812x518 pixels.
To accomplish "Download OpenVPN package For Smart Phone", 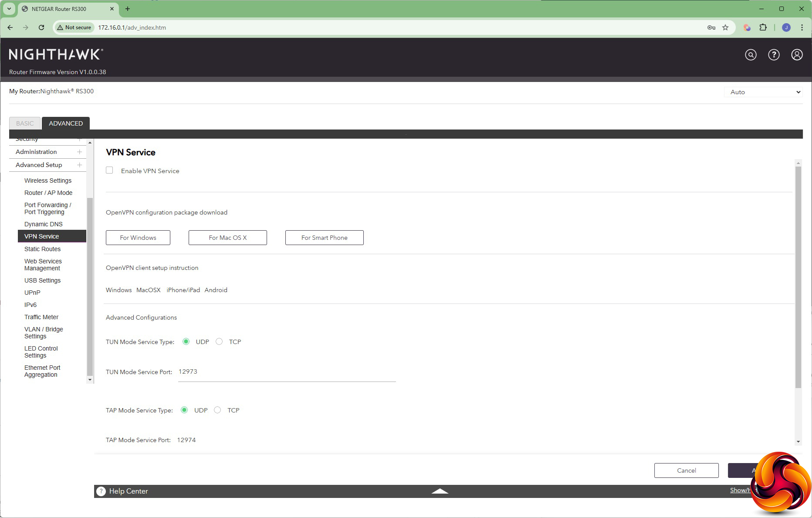I will pyautogui.click(x=325, y=238).
